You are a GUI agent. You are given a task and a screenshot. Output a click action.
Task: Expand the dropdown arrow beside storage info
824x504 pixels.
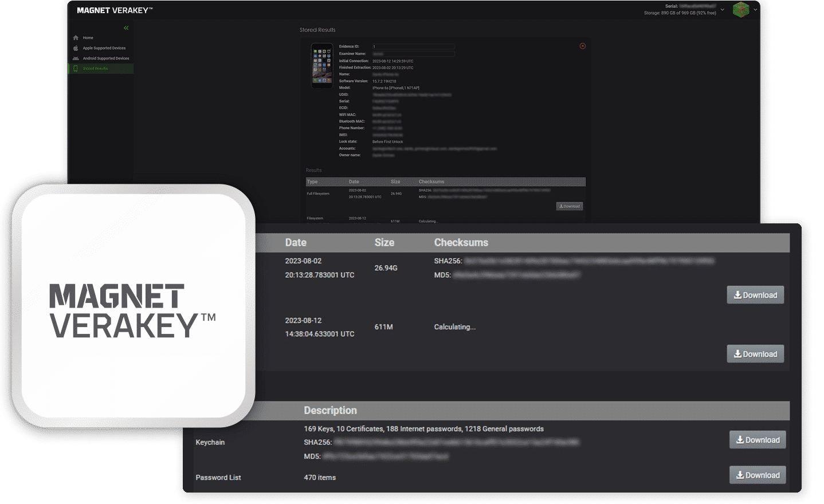[722, 10]
